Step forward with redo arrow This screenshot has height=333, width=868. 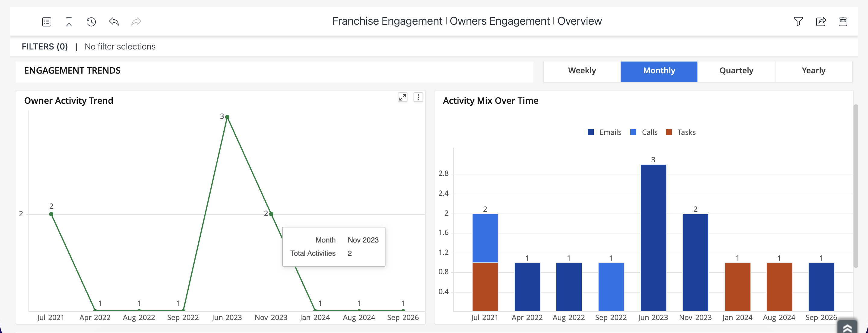(x=136, y=22)
